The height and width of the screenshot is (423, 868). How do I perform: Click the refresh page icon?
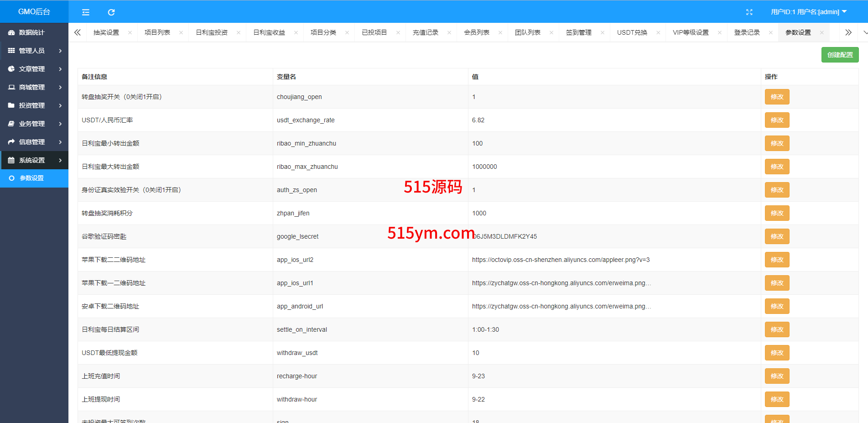tap(111, 12)
